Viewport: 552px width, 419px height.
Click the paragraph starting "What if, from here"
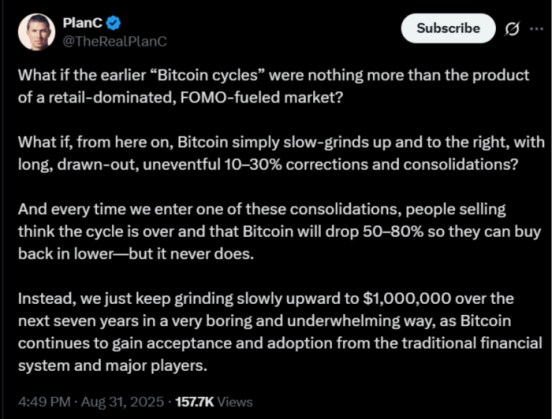(x=281, y=153)
